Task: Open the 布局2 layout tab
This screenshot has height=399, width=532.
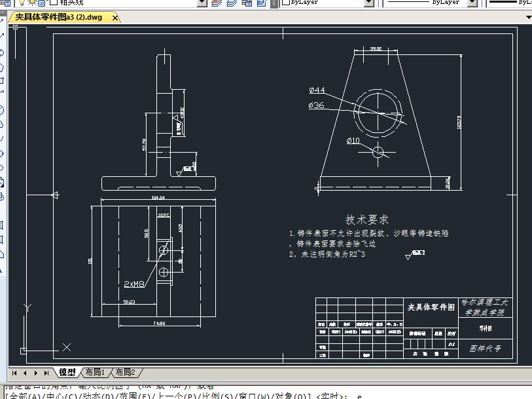Action: pyautogui.click(x=125, y=372)
